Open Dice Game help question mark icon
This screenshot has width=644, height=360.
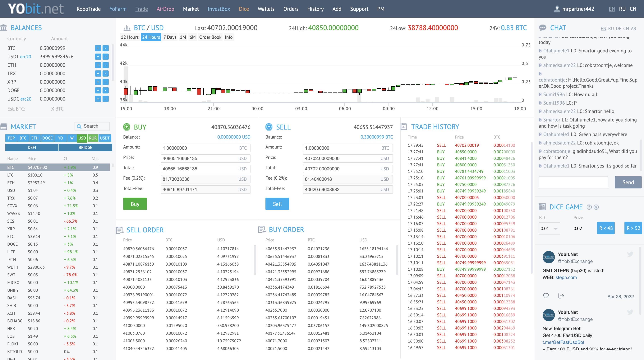(589, 207)
